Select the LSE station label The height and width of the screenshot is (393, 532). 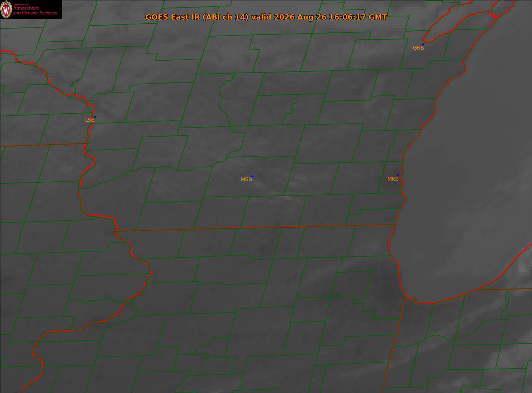(89, 120)
